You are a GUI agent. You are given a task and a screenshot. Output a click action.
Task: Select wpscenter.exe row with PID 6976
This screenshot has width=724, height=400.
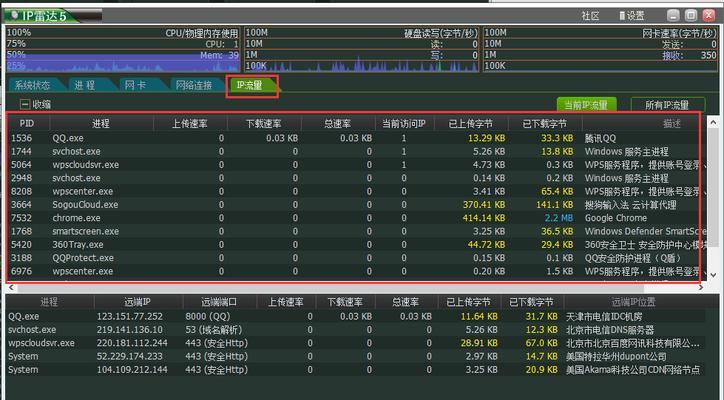coord(354,271)
